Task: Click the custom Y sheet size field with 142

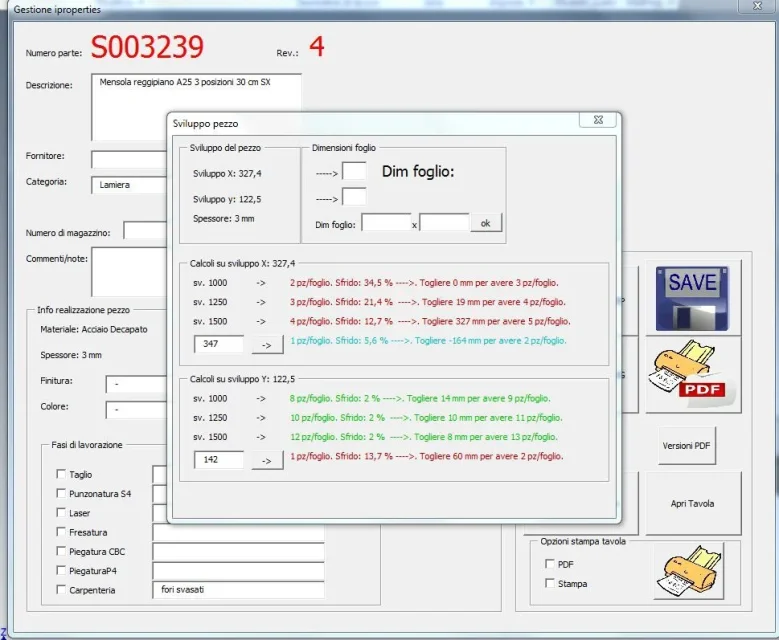Action: [x=219, y=460]
